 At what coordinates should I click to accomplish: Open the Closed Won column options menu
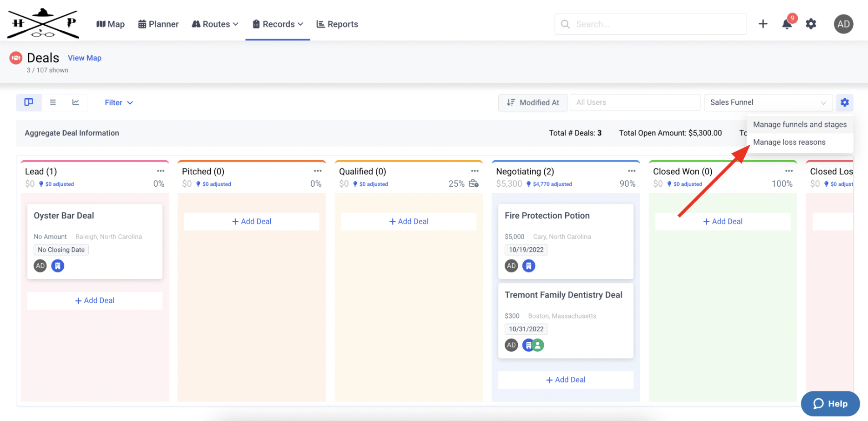[789, 171]
